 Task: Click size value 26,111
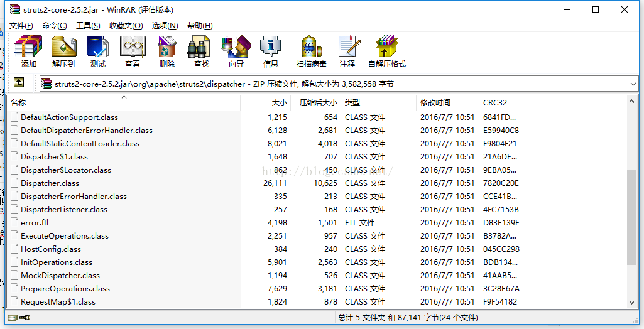(x=275, y=183)
